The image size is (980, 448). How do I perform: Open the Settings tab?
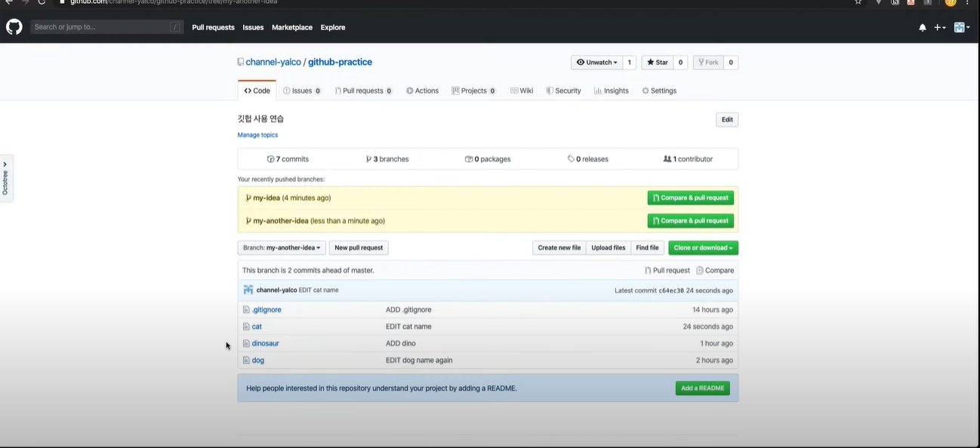point(659,91)
